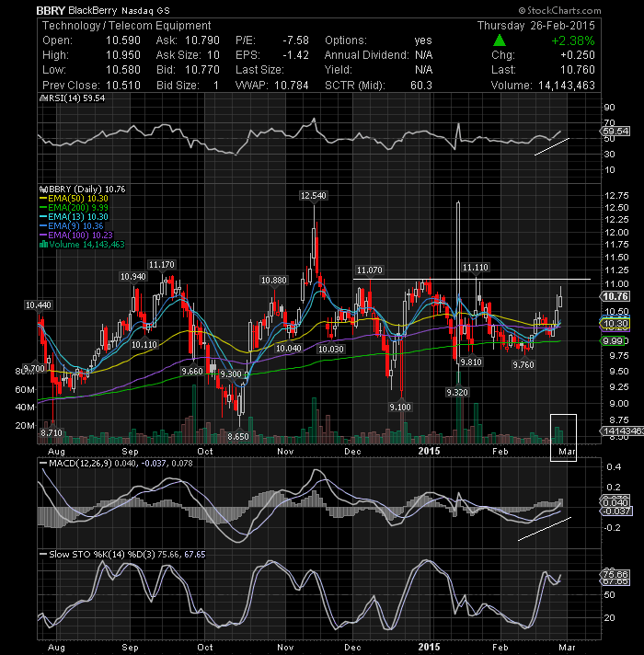Click the EPS value -1.42
This screenshot has width=644, height=655.
tap(295, 55)
